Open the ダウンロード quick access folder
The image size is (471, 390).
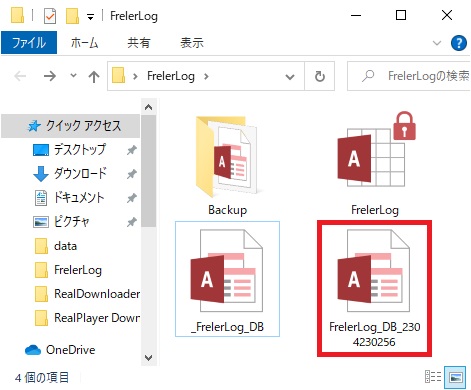[80, 173]
